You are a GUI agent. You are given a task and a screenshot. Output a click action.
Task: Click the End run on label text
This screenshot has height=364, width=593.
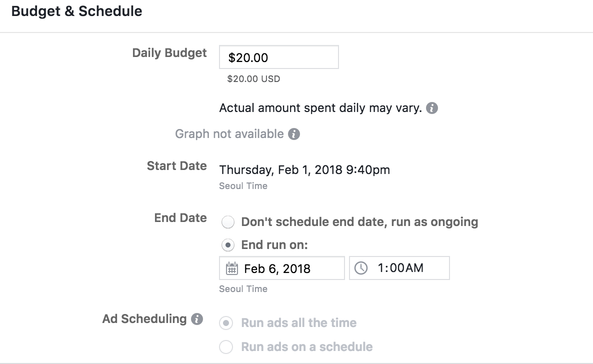click(274, 245)
